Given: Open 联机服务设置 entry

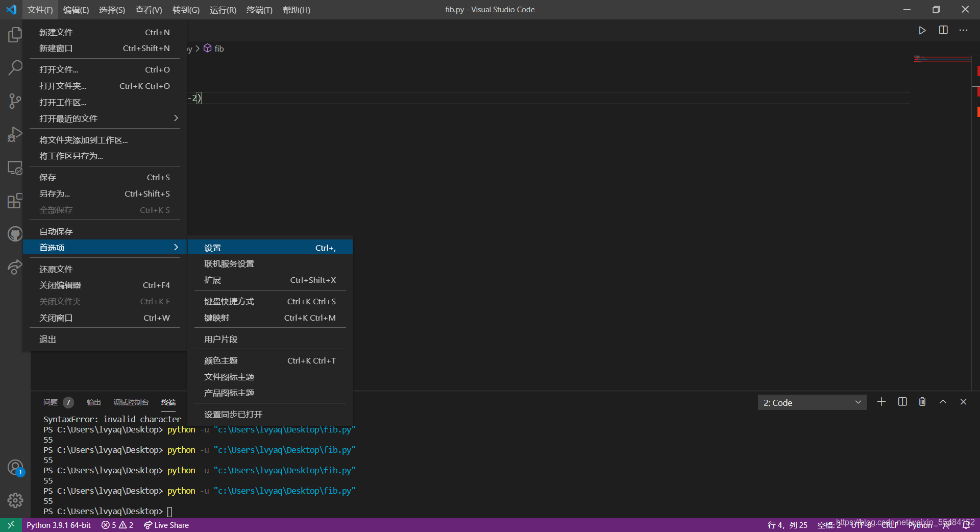Looking at the screenshot, I should (270, 264).
